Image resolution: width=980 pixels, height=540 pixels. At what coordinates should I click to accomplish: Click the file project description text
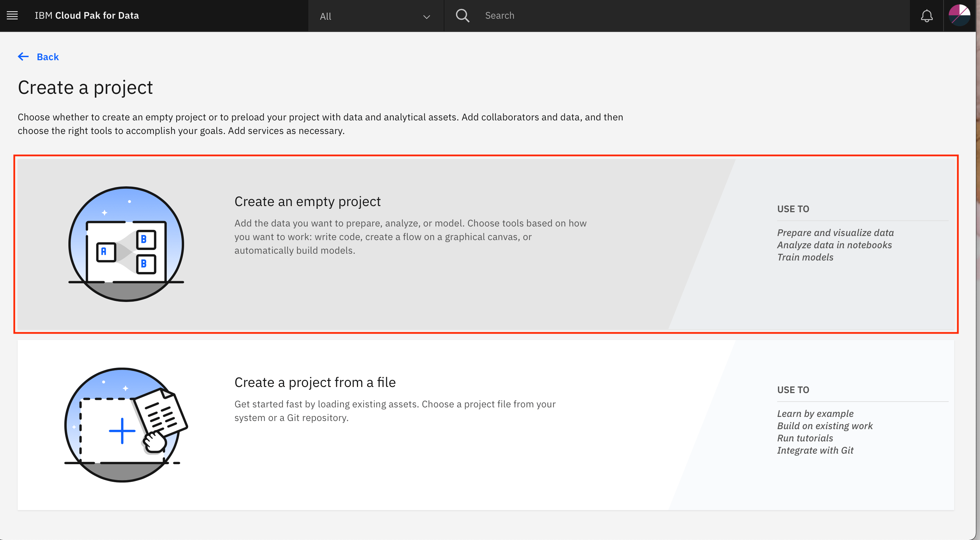pyautogui.click(x=395, y=411)
